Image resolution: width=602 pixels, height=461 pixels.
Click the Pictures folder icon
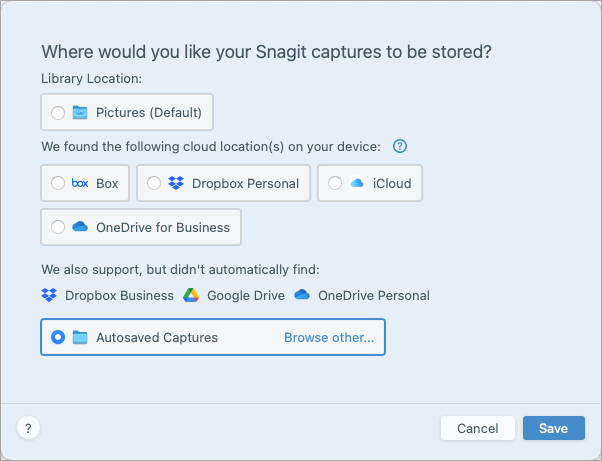point(81,112)
